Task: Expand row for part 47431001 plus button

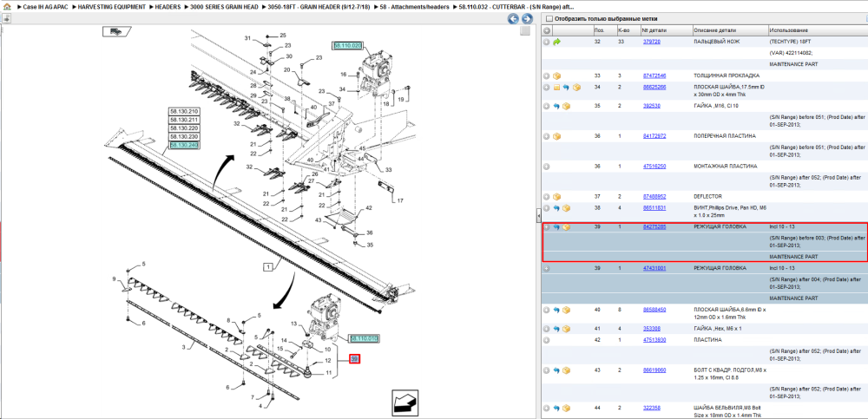Action: pos(546,268)
